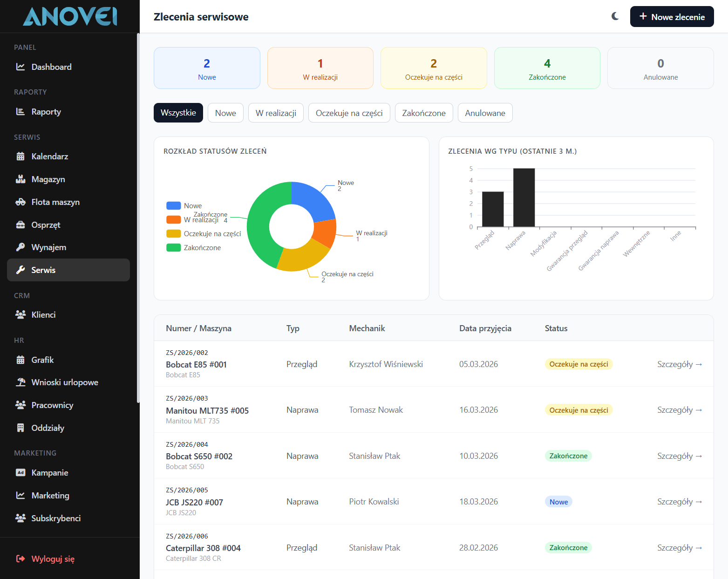
Task: Select the Anulowane filter tab
Action: point(485,113)
